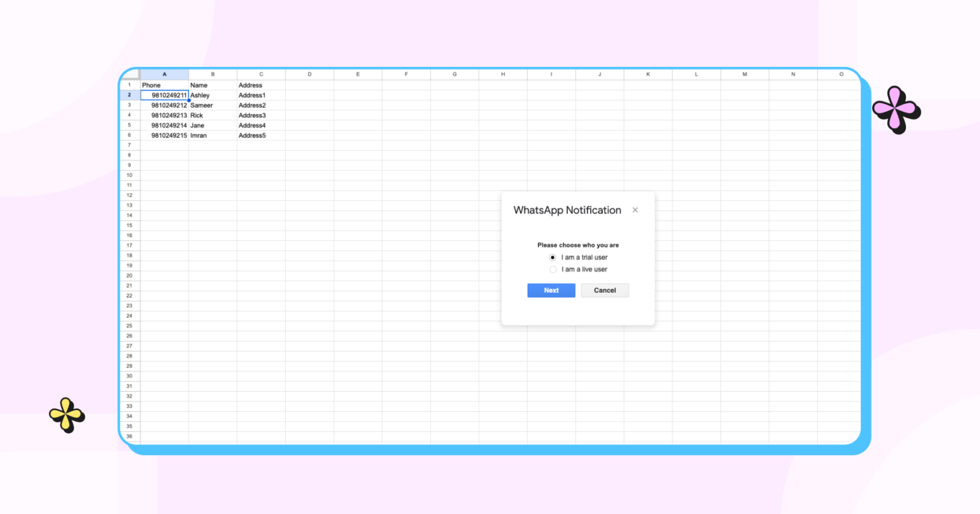This screenshot has width=980, height=514.
Task: Select all of row 3 via its row number
Action: tap(129, 105)
